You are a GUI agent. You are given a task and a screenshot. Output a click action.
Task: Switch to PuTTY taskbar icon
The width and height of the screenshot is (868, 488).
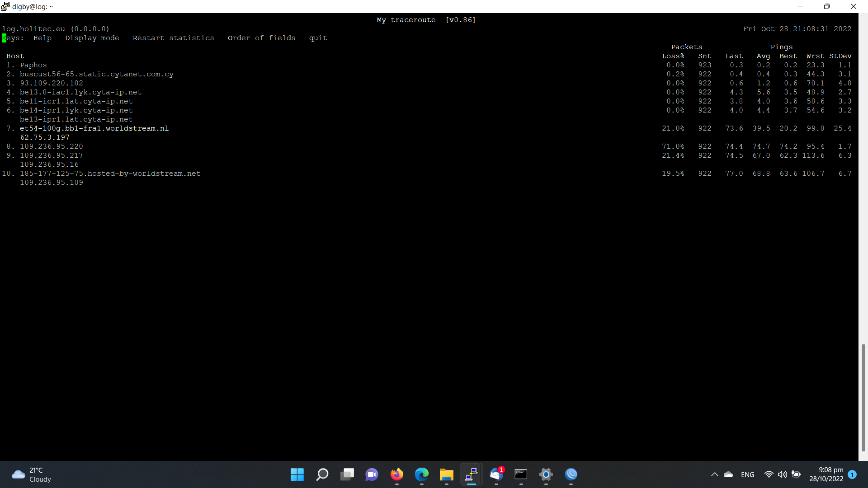tap(471, 474)
